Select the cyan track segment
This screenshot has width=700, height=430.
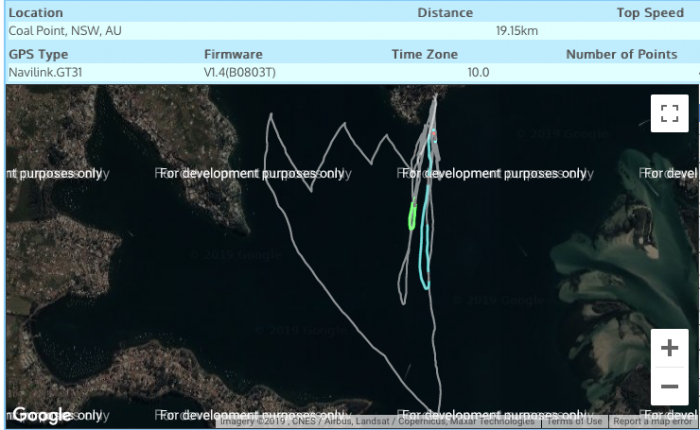point(424,250)
